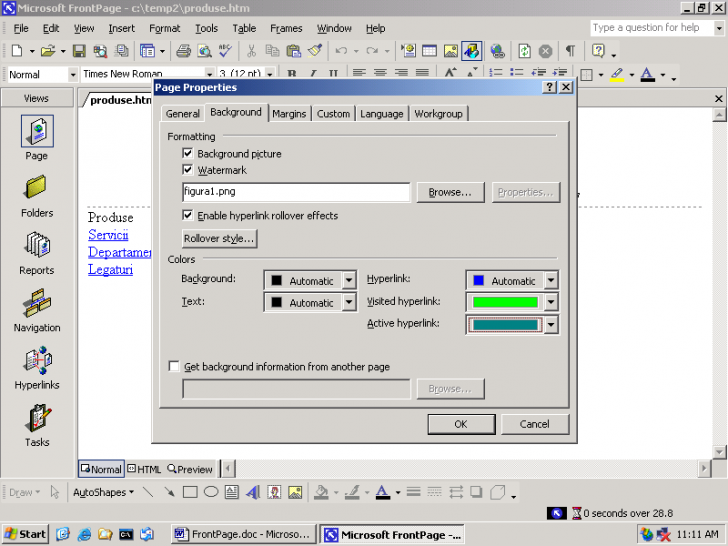Expand the Hyperlink color dropdown
Viewport: 728px width, 546px height.
click(x=550, y=281)
